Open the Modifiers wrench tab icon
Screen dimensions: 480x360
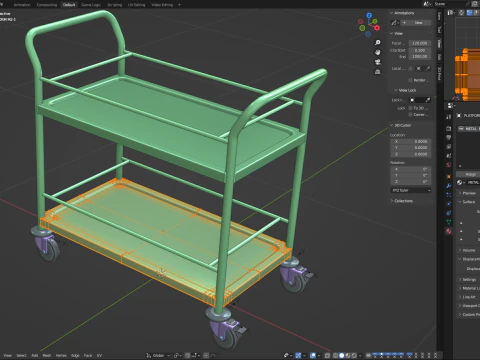(449, 185)
